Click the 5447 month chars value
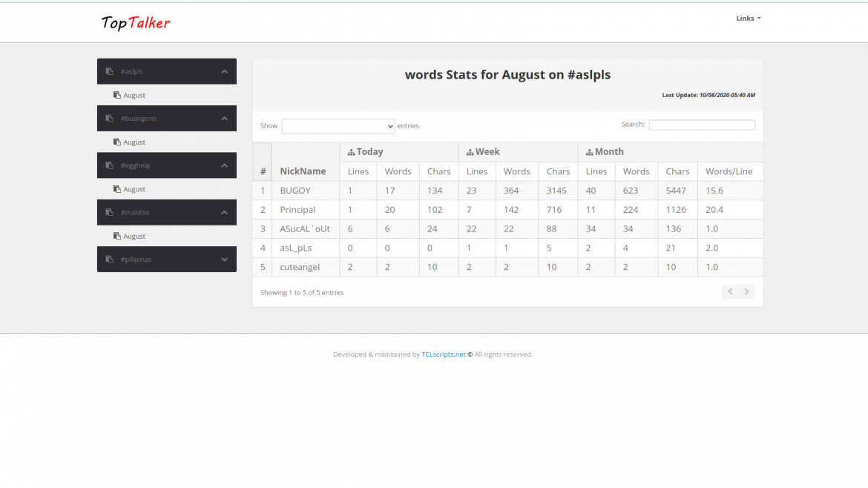The height and width of the screenshot is (488, 868). [x=676, y=191]
